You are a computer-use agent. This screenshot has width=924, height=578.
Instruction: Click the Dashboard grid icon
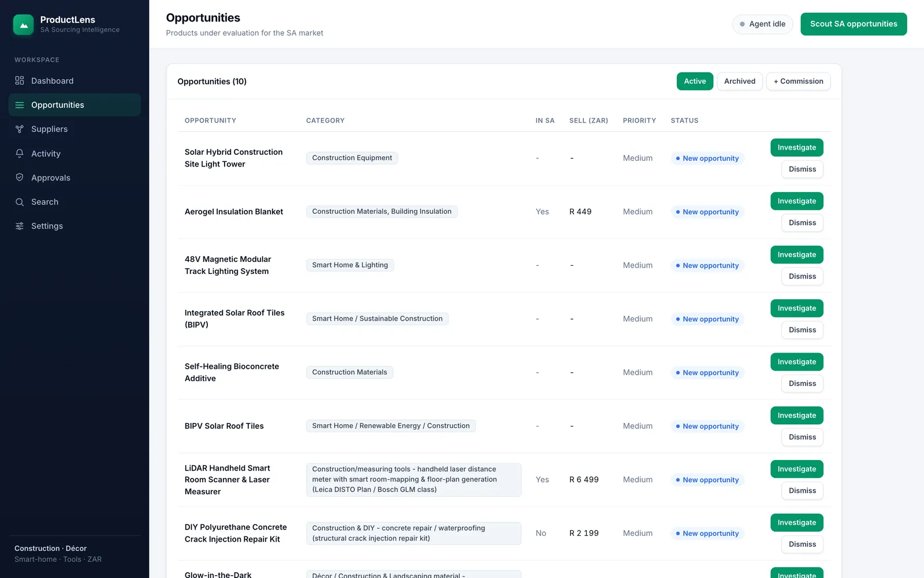(20, 80)
